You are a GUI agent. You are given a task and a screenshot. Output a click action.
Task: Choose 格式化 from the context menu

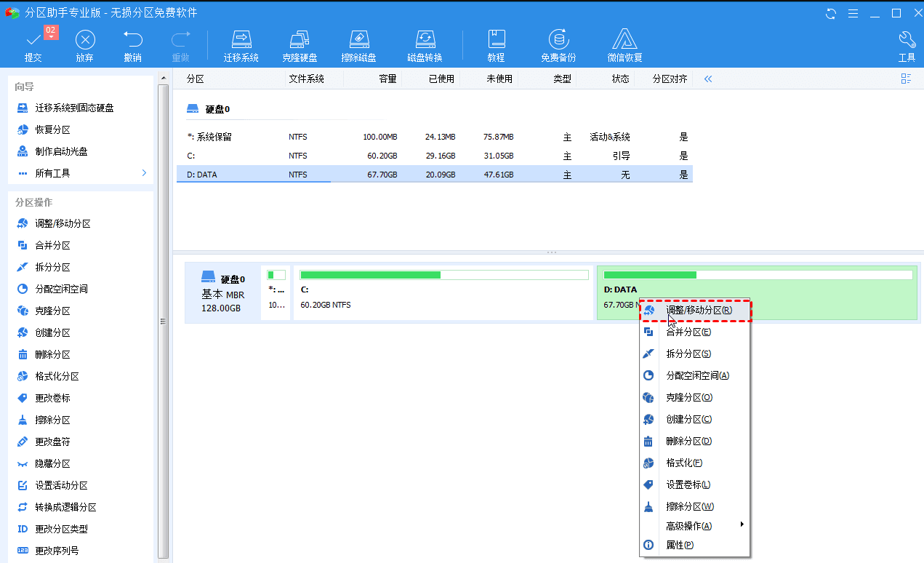pyautogui.click(x=683, y=463)
